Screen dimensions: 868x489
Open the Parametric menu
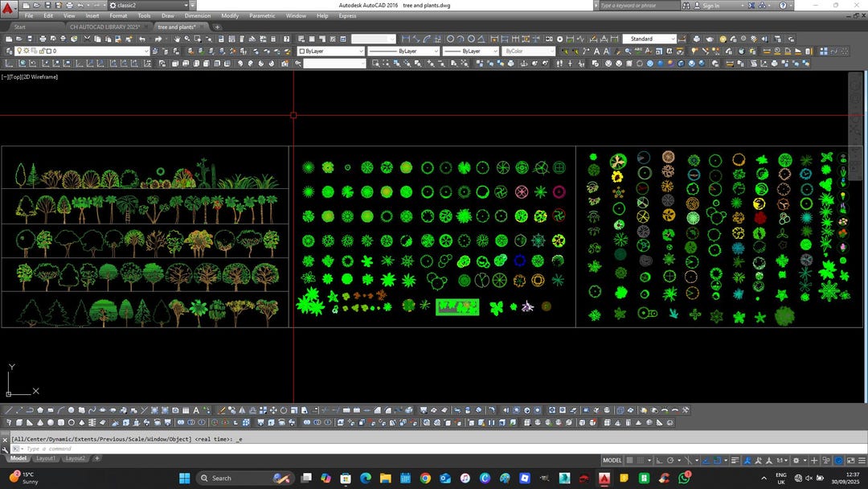[x=262, y=15]
